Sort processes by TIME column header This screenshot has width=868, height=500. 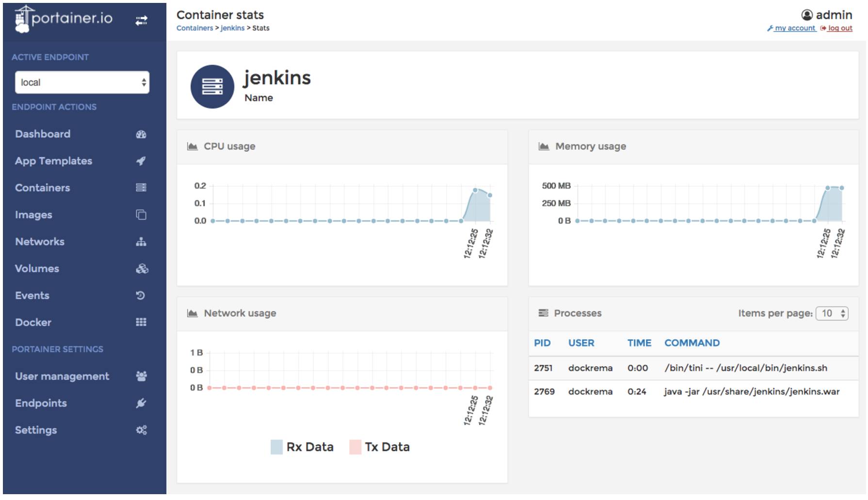639,343
